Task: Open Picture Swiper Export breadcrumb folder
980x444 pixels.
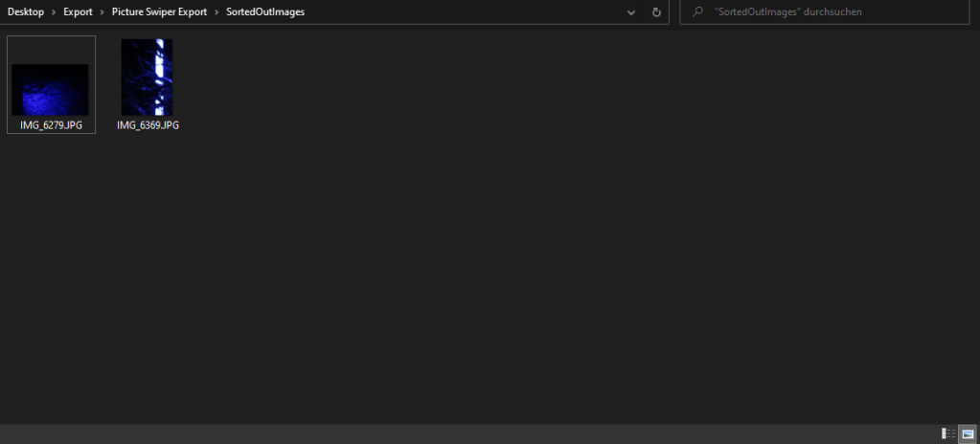Action: pos(159,11)
